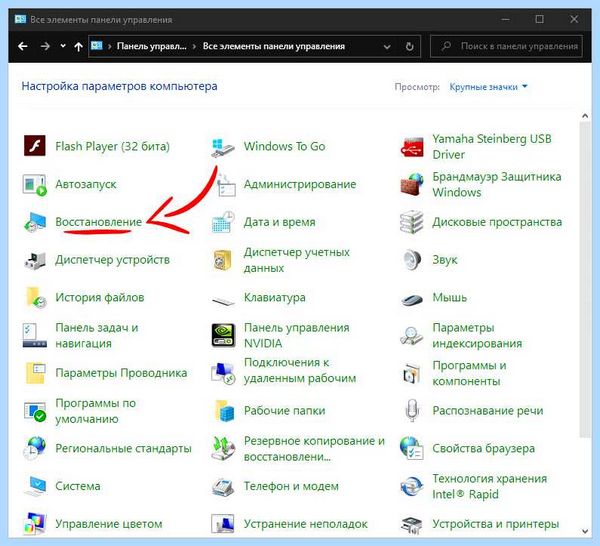Click the Подключения к удаленным рабочим link
Image resolution: width=600 pixels, height=546 pixels.
pos(300,370)
